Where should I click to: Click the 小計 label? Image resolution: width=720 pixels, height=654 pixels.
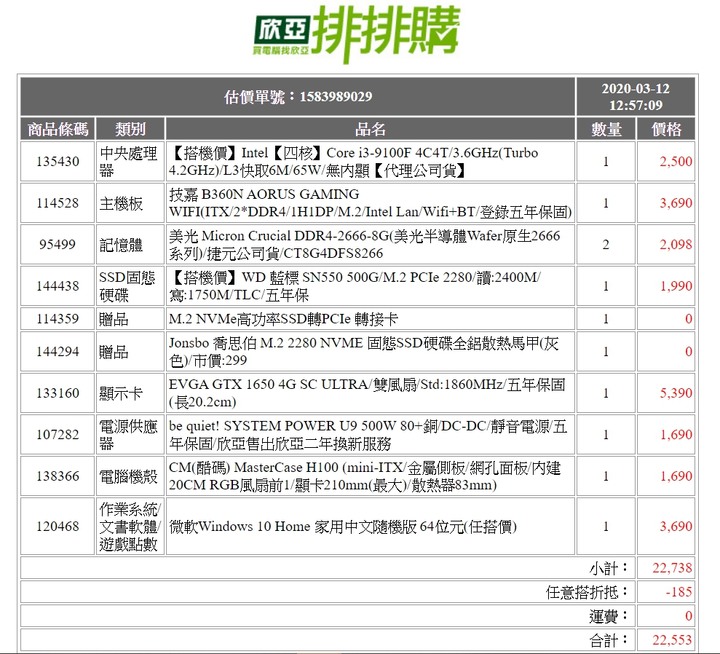[x=608, y=568]
